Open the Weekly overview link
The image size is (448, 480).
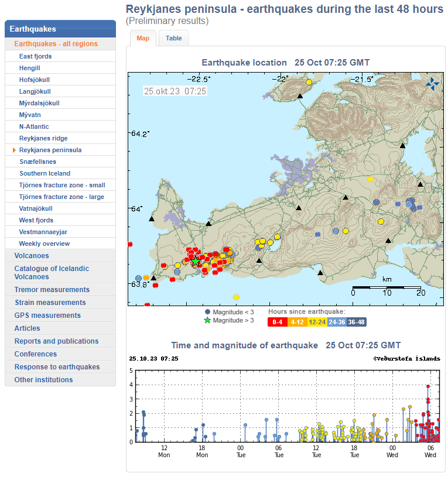(44, 244)
